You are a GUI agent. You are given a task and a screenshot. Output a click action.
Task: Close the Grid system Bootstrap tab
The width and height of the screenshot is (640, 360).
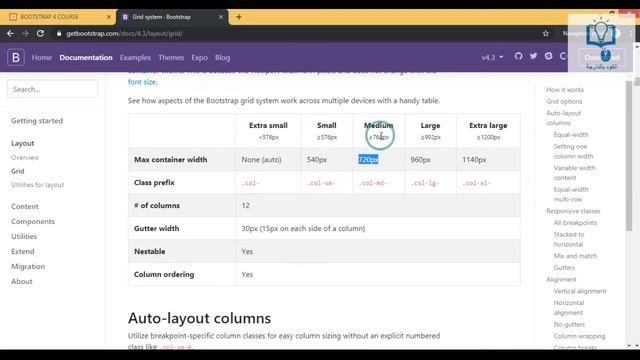221,17
